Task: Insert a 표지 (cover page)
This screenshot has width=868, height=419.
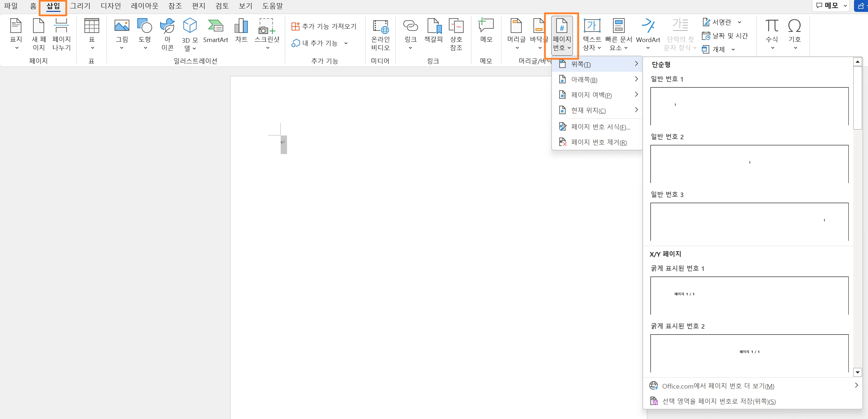Action: pyautogui.click(x=15, y=34)
